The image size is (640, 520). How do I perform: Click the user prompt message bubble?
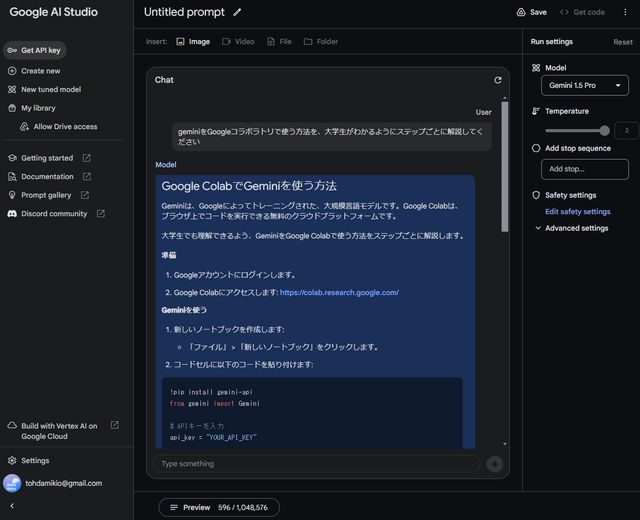coord(331,137)
